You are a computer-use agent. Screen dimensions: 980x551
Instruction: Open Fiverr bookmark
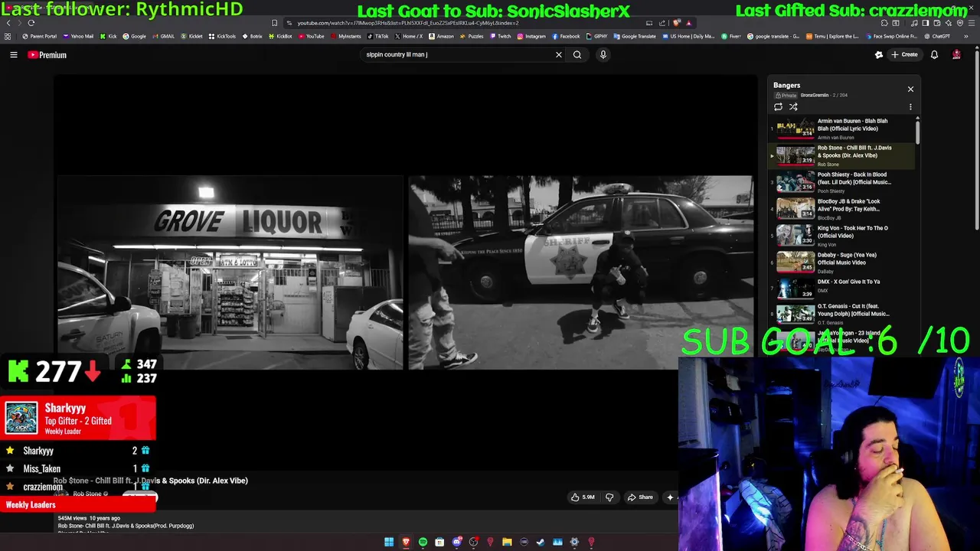tap(731, 36)
